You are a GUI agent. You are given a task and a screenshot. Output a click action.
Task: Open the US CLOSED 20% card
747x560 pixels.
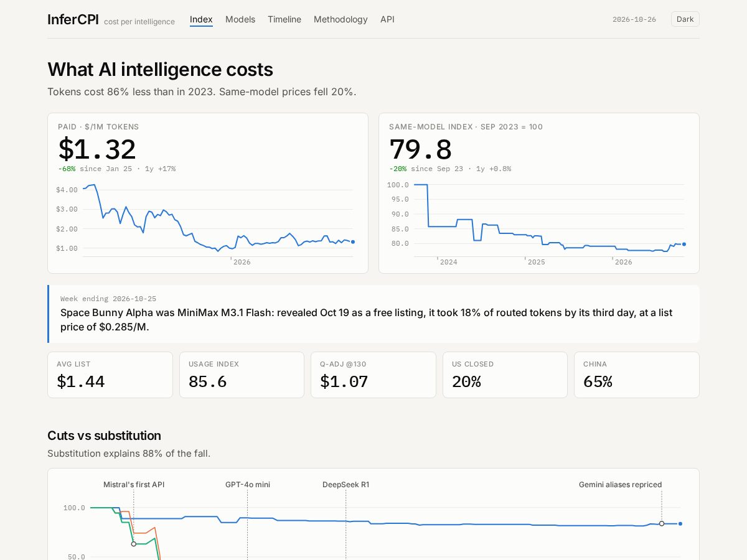click(x=505, y=375)
